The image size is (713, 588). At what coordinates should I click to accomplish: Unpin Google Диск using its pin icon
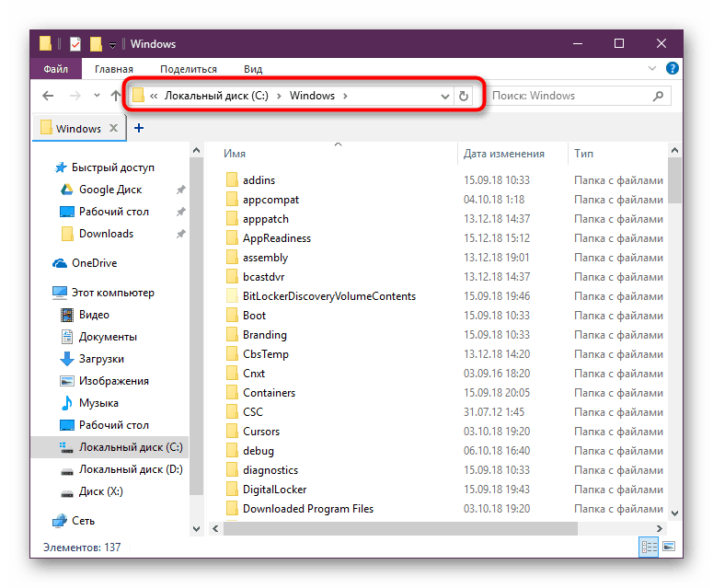[180, 190]
